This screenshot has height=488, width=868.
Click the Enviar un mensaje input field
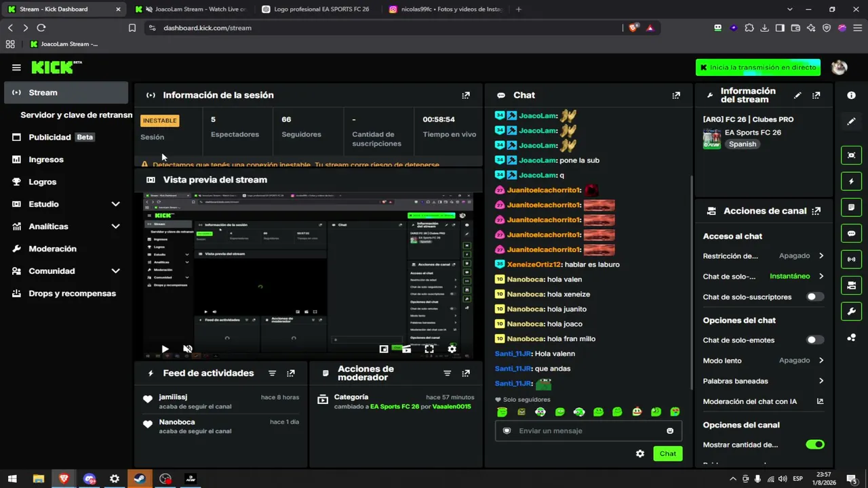pos(588,431)
